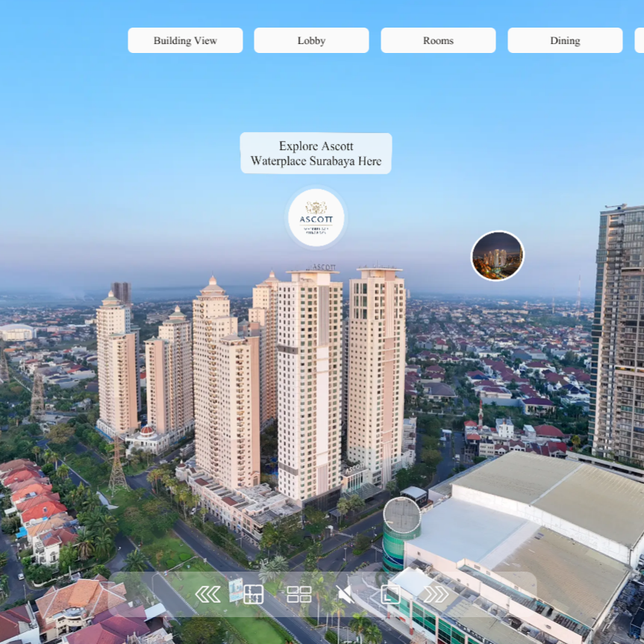Select the night view circular thumbnail

498,254
